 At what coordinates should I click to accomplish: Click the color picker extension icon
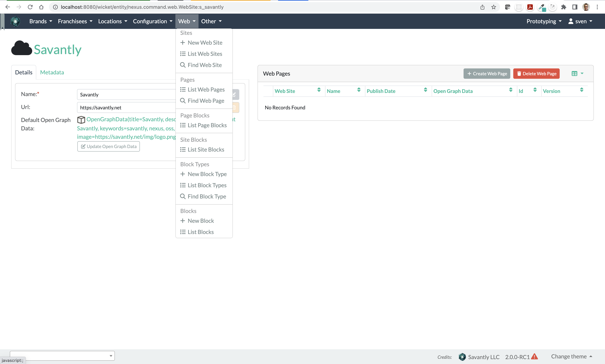(x=541, y=7)
